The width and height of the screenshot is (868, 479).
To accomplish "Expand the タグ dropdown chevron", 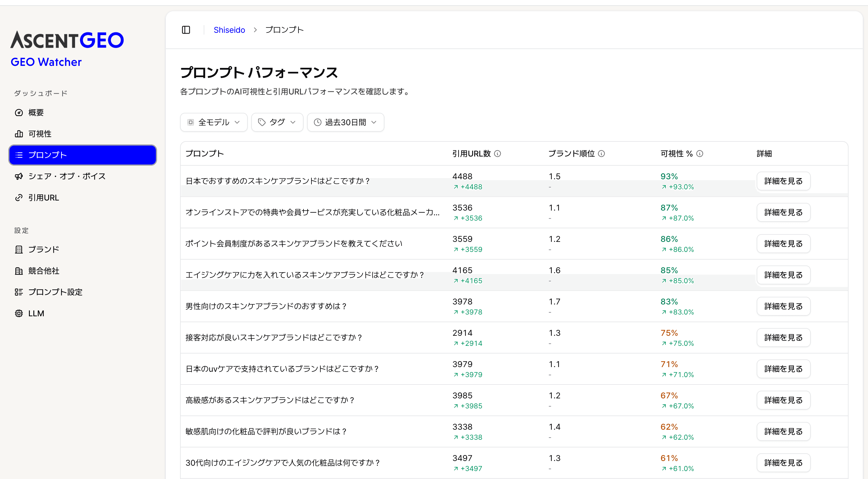I will click(293, 122).
